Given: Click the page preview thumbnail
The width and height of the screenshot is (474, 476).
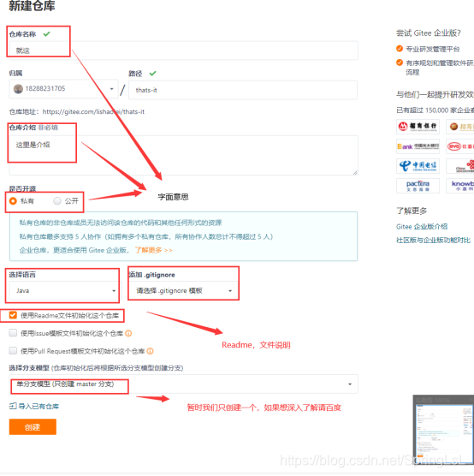Looking at the screenshot, I should click(x=443, y=430).
